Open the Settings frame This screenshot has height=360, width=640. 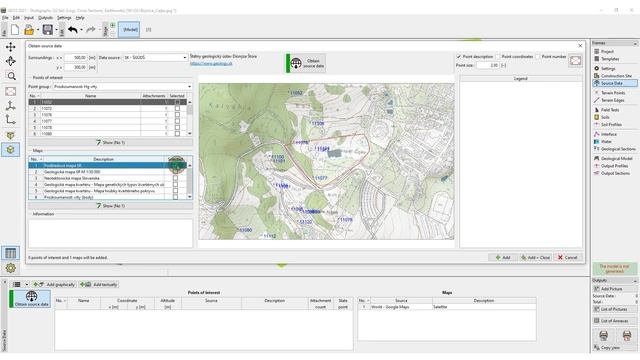pyautogui.click(x=608, y=69)
